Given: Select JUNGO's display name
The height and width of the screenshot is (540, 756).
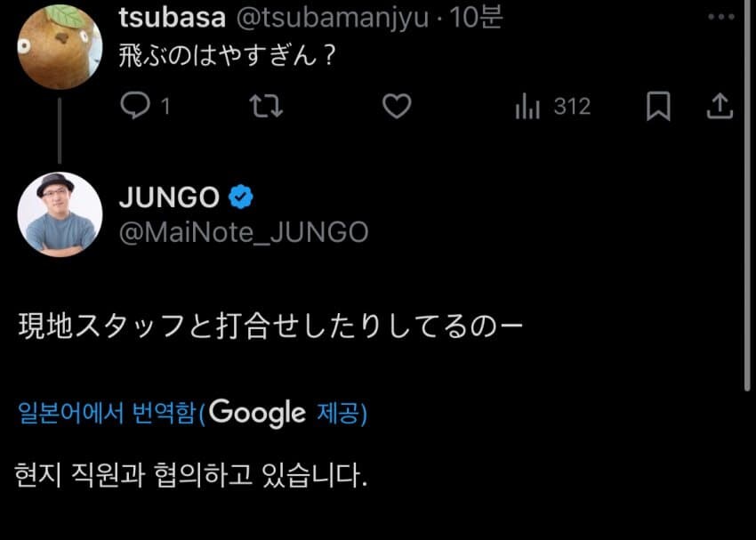Looking at the screenshot, I should (168, 197).
